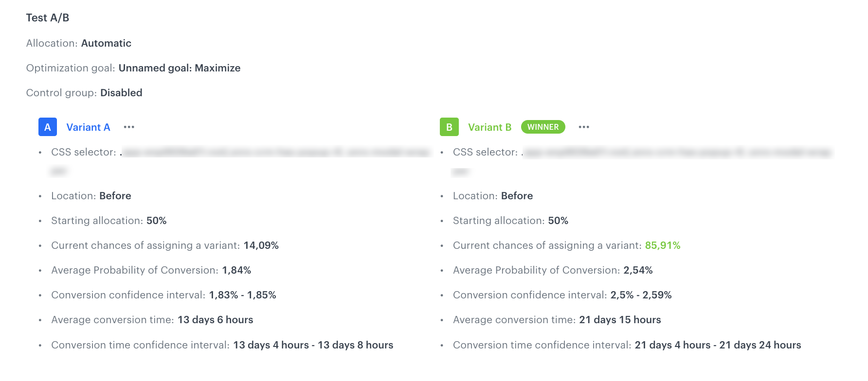Click the green WINNER badge on Variant B
Image resolution: width=868 pixels, height=381 pixels.
tap(543, 127)
